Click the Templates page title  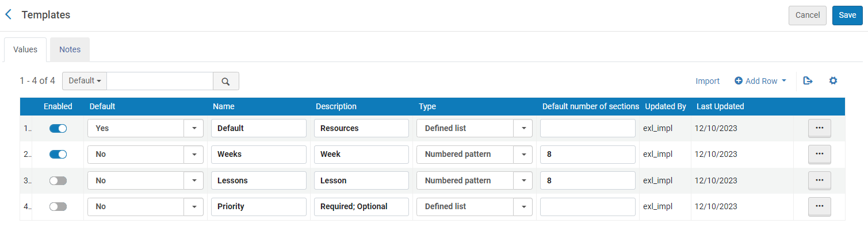[46, 15]
